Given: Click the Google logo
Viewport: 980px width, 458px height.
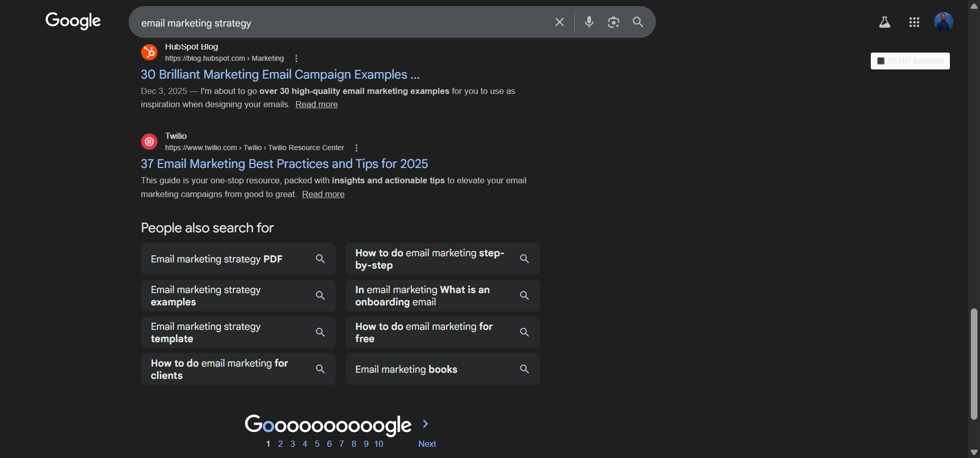Looking at the screenshot, I should coord(73,21).
